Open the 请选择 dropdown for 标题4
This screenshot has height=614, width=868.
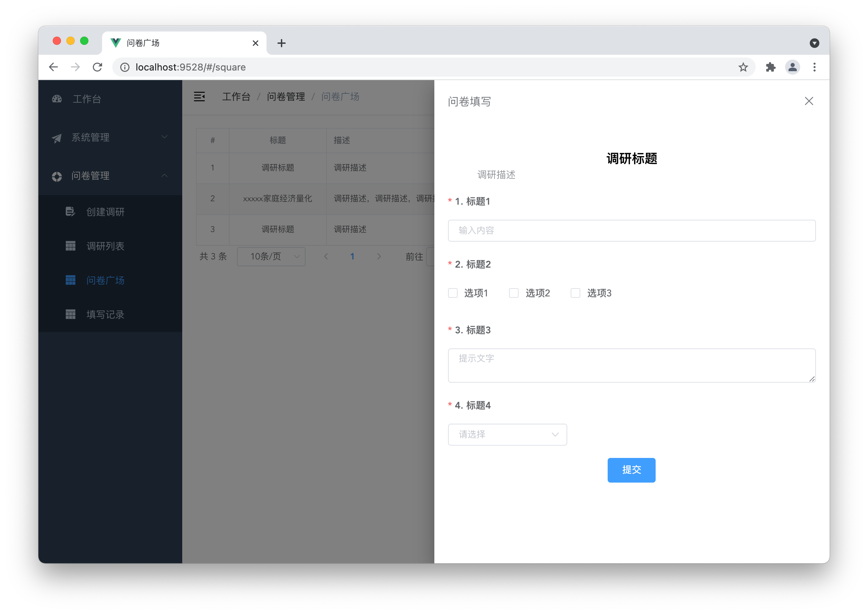tap(507, 434)
